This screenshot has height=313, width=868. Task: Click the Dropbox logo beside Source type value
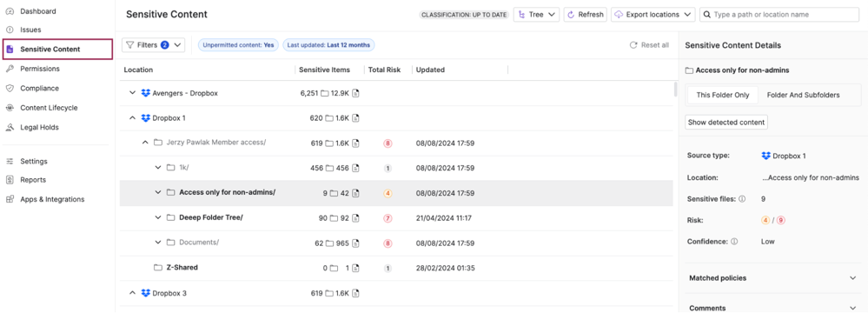[x=765, y=156]
